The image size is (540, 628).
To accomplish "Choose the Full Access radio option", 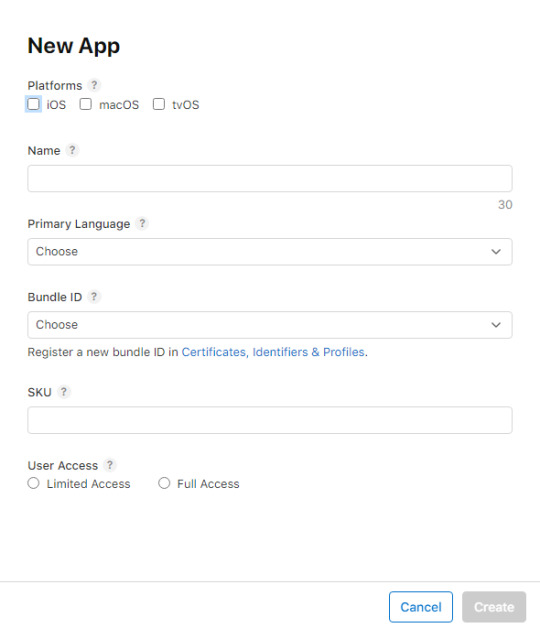I will [164, 483].
